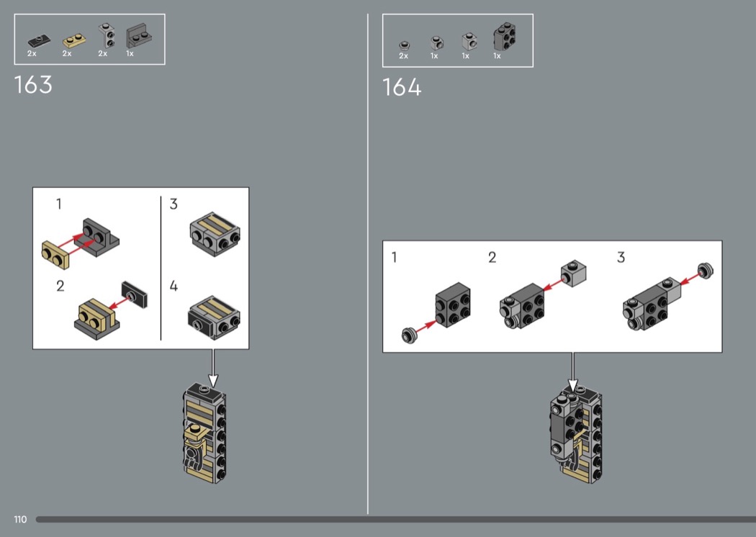Click the finished model under step 163
This screenshot has width=756, height=537.
[205, 433]
